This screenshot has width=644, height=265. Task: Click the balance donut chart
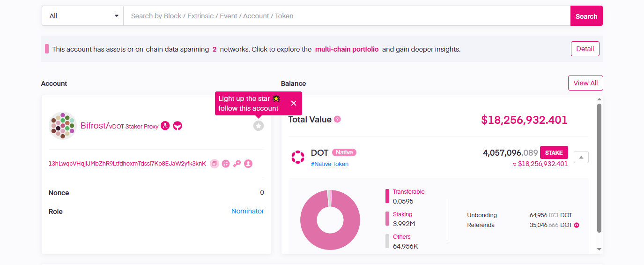coord(330,220)
